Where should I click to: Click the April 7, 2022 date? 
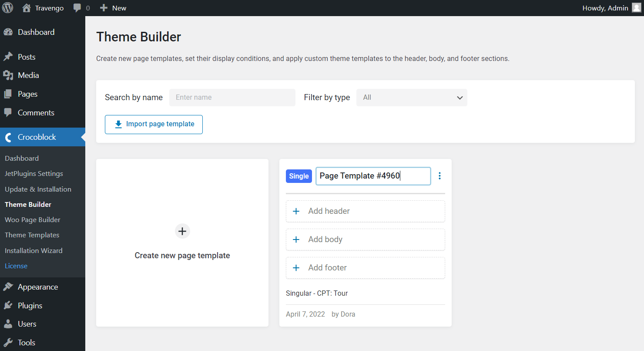coord(305,314)
